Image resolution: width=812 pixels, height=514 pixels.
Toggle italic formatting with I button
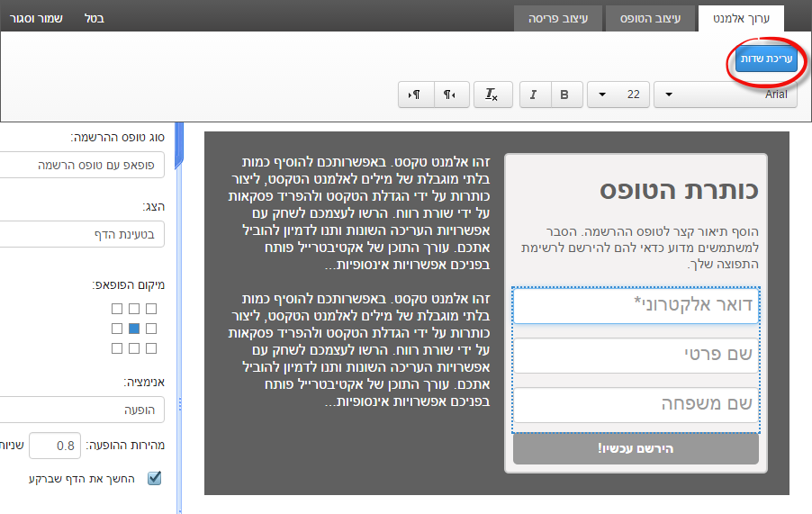click(x=535, y=95)
